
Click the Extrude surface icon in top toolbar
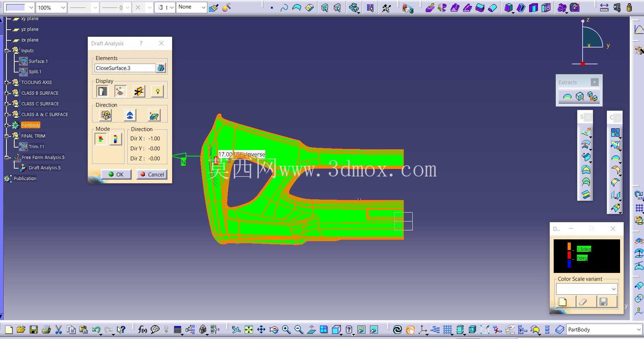pos(430,8)
